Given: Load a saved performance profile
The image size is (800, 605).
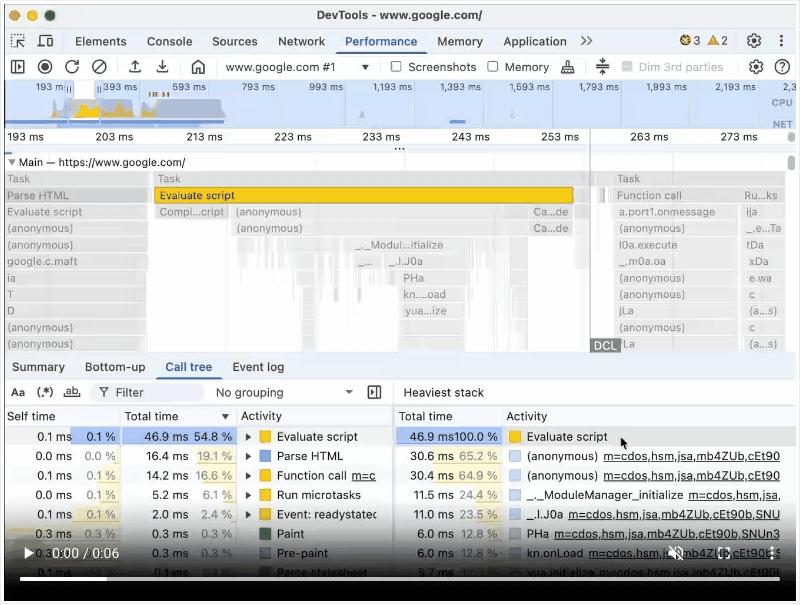Looking at the screenshot, I should [x=135, y=67].
